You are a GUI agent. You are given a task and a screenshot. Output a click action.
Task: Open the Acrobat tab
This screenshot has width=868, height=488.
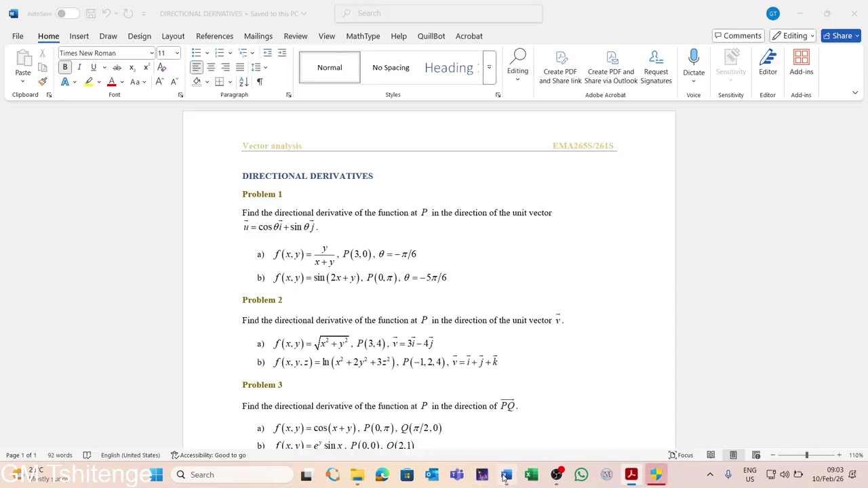click(469, 36)
